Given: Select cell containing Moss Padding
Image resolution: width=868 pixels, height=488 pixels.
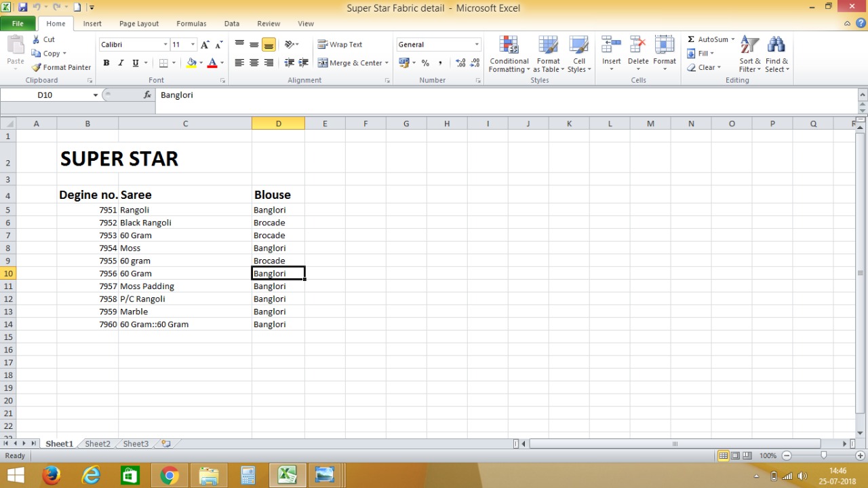Looking at the screenshot, I should tap(147, 286).
